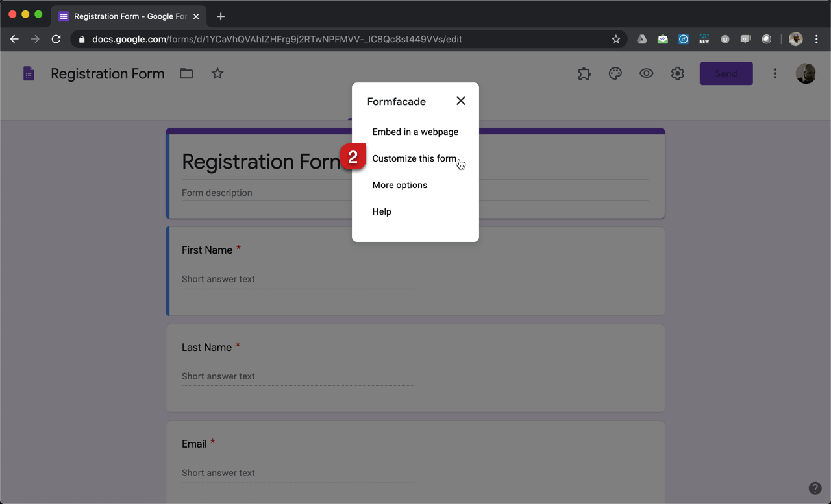
Task: Close the Formfacade dialog
Action: point(461,101)
